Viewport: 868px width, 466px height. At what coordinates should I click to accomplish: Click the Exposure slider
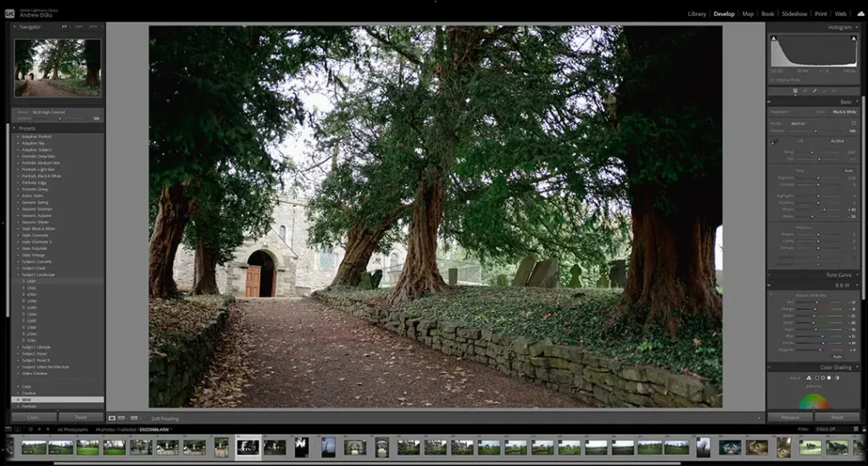[x=818, y=178]
